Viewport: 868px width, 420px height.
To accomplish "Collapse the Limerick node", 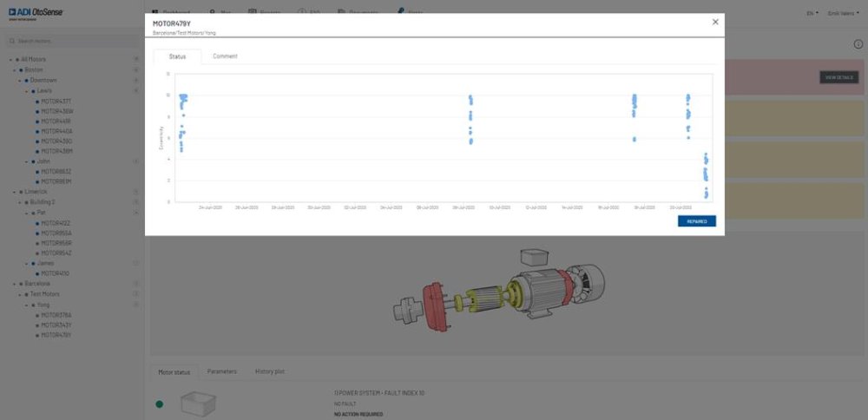I will (15, 192).
